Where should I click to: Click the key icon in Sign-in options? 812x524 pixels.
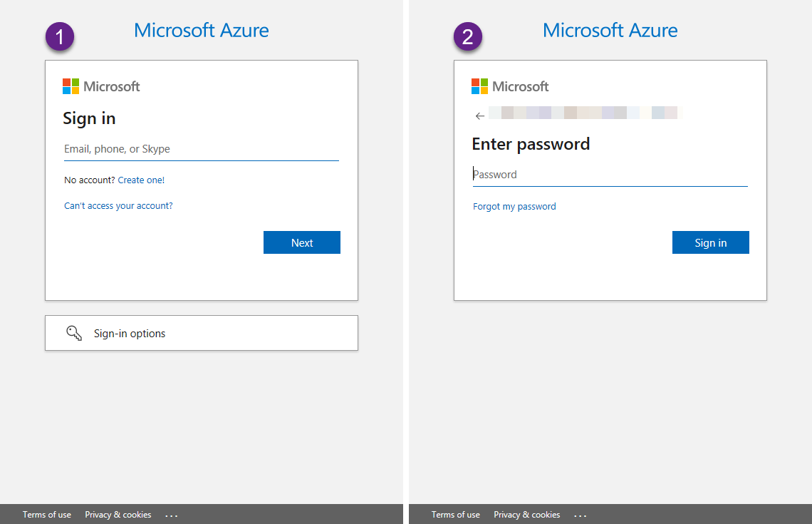74,333
